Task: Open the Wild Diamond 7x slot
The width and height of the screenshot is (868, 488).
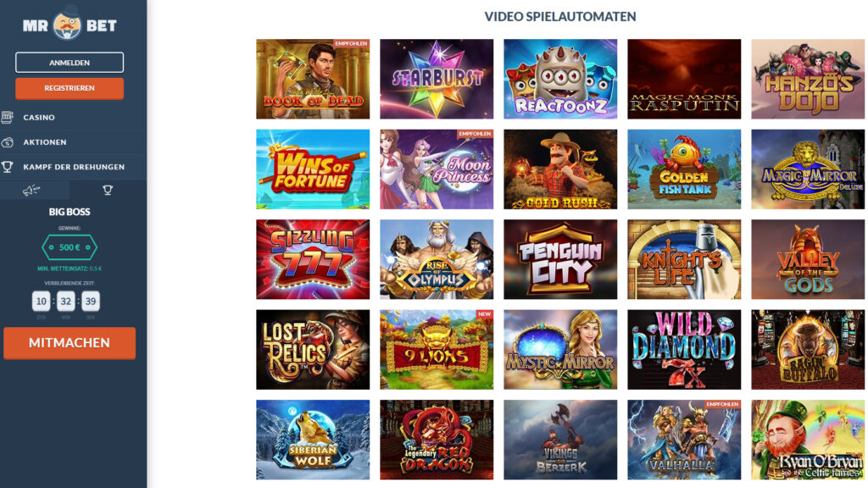Action: click(x=684, y=350)
